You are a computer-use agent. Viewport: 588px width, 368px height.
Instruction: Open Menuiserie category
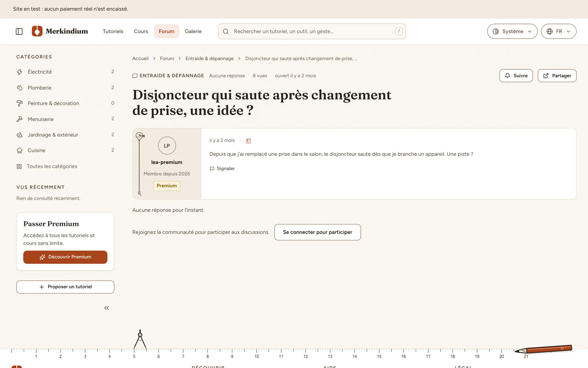coord(65,119)
